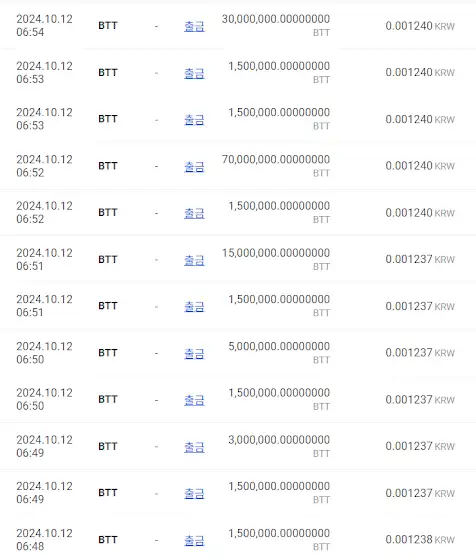Select the 2024.10.12 06:48 timestamp
The height and width of the screenshot is (560, 476).
[44, 540]
